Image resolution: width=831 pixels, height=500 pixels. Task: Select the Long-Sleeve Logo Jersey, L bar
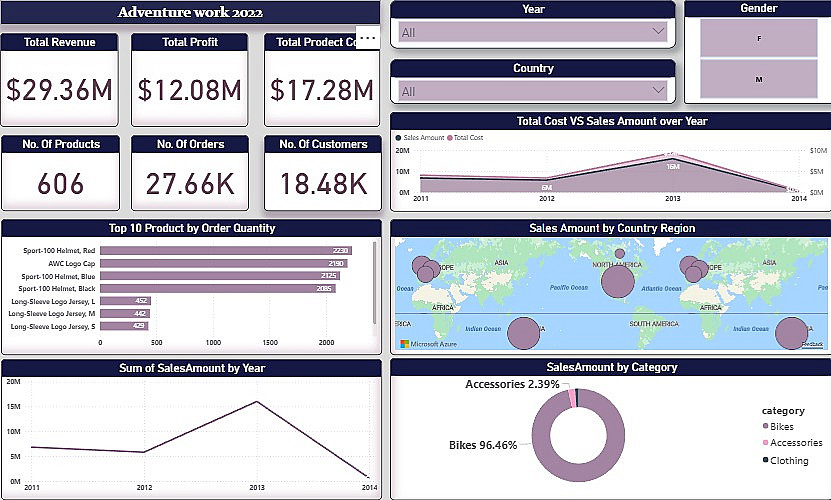pos(126,301)
